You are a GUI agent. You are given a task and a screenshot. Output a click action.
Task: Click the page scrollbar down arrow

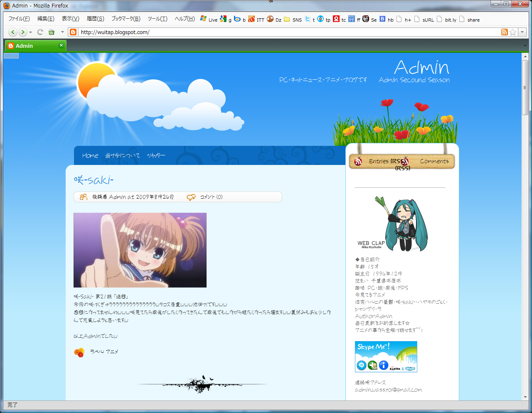525,397
